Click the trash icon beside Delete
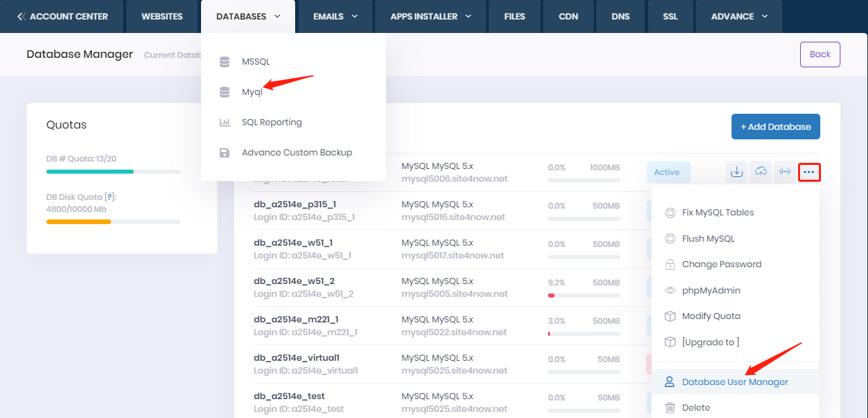Image resolution: width=868 pixels, height=418 pixels. point(670,408)
